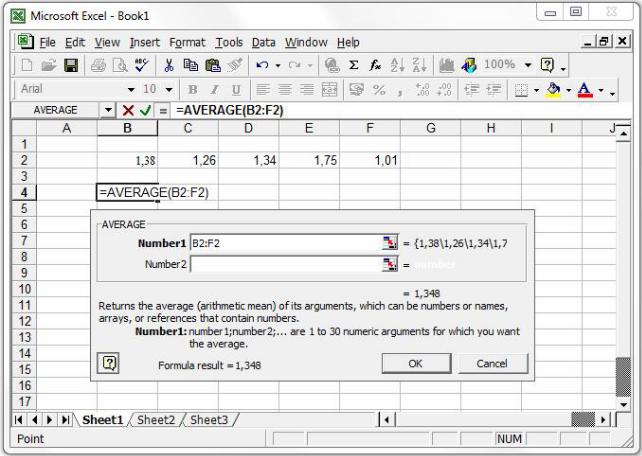The width and height of the screenshot is (642, 456).
Task: Click the Paste Function fx icon
Action: point(375,65)
